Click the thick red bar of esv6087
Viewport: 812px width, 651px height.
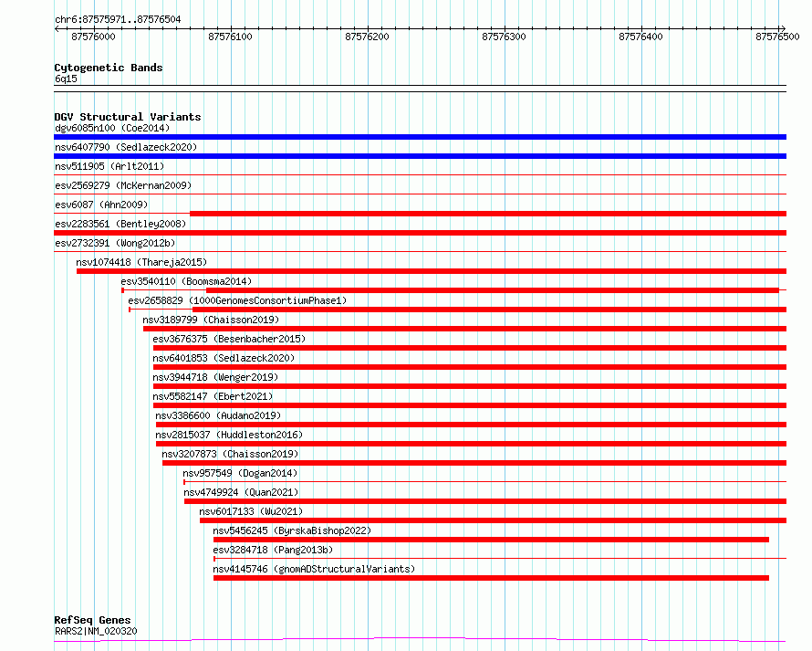point(488,214)
